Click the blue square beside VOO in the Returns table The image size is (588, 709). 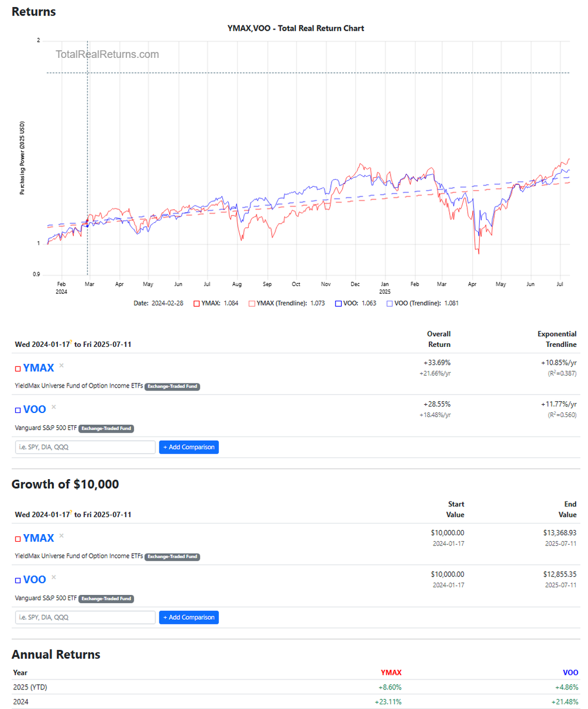pos(18,410)
